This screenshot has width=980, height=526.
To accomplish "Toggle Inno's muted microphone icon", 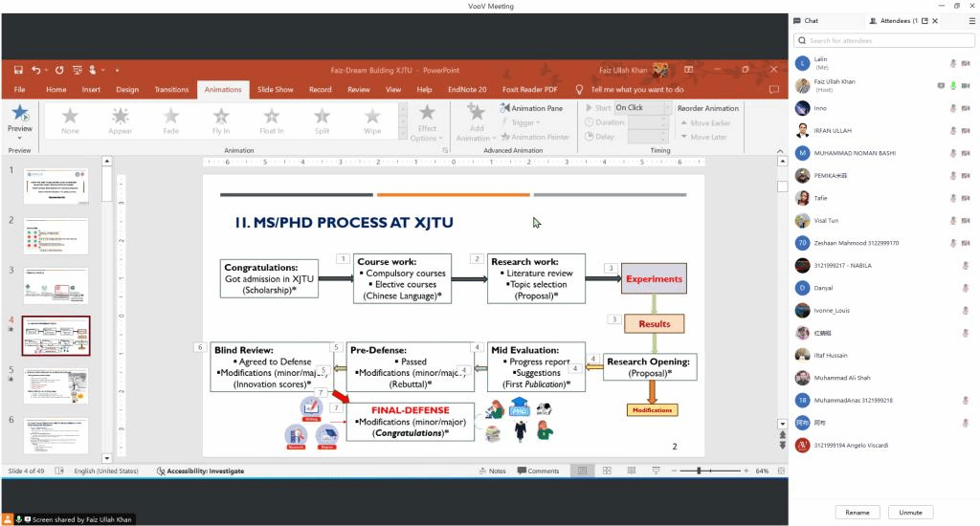I will pos(953,108).
